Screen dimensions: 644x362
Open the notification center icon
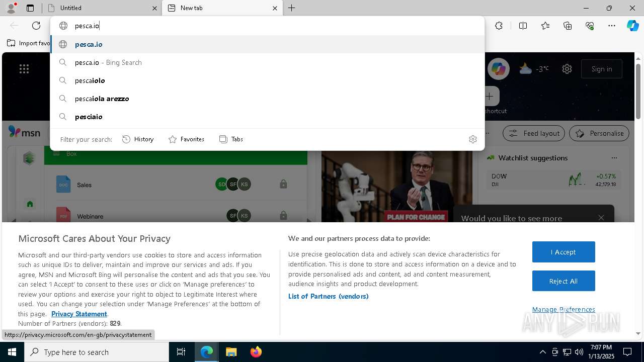627,352
